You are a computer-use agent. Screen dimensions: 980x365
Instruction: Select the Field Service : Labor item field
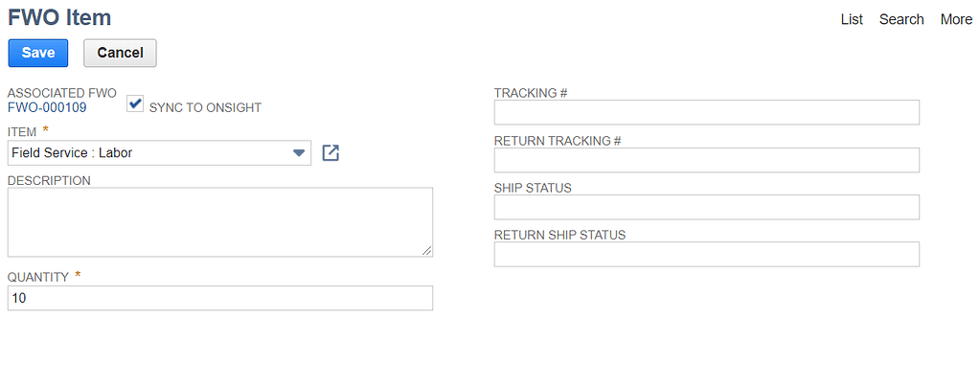click(x=159, y=152)
